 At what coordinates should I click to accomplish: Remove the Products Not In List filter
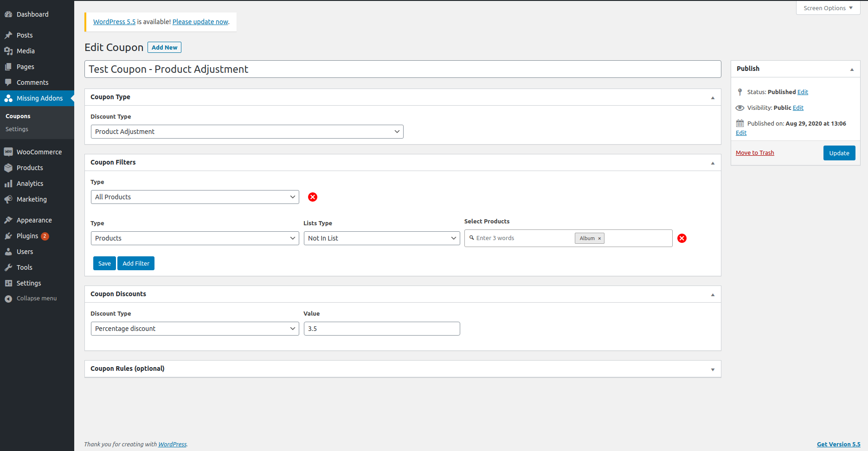682,238
